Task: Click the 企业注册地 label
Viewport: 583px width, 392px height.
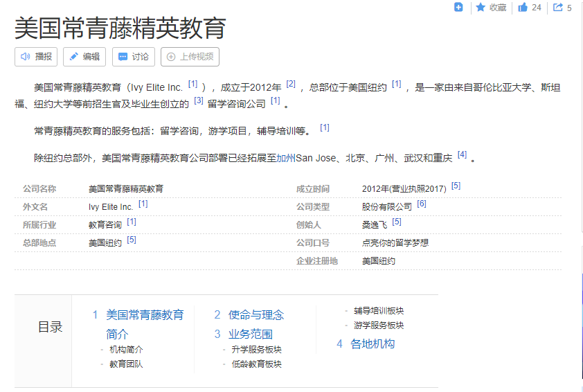Action: click(x=317, y=261)
